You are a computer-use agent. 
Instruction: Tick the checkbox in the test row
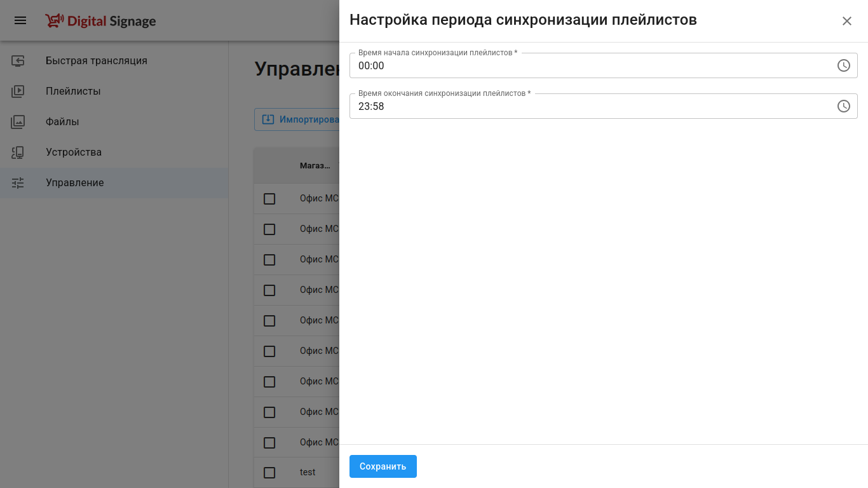pos(269,473)
